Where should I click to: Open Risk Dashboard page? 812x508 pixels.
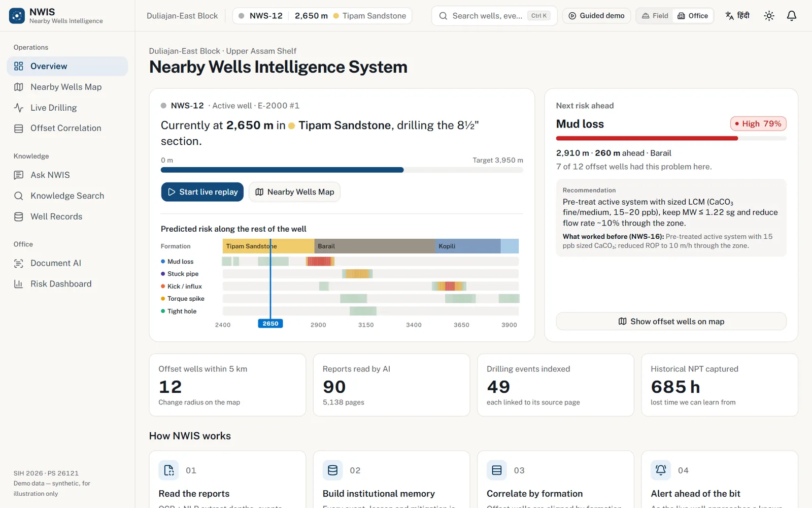click(67, 284)
